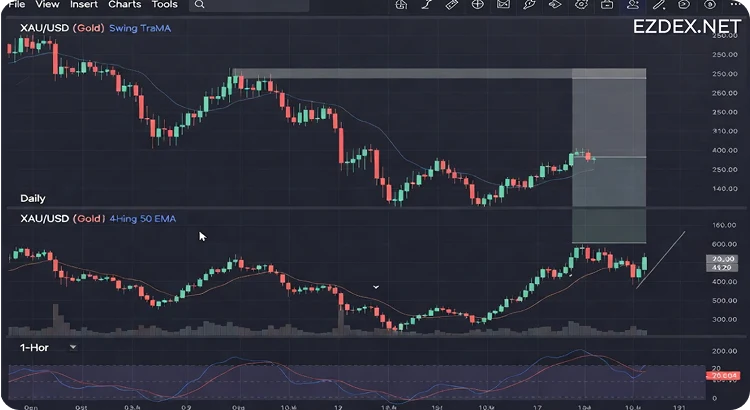This screenshot has height=410, width=750.
Task: Click the add user profile icon
Action: pyautogui.click(x=633, y=4)
